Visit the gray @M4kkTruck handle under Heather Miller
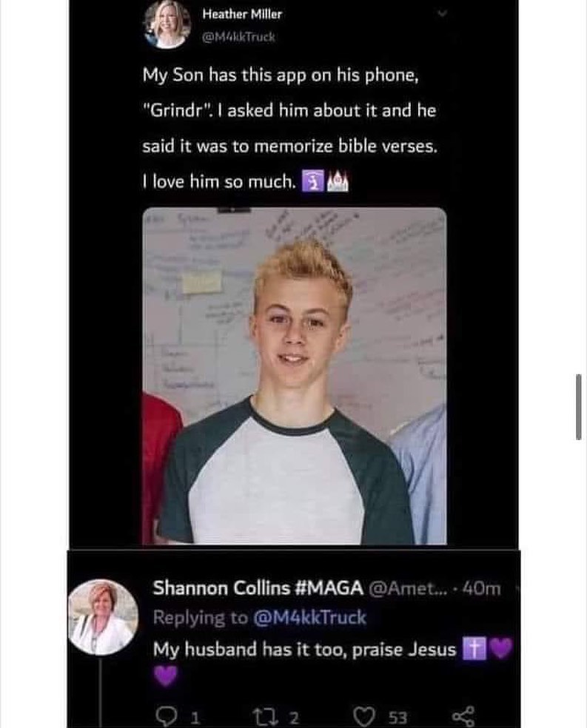 [238, 37]
